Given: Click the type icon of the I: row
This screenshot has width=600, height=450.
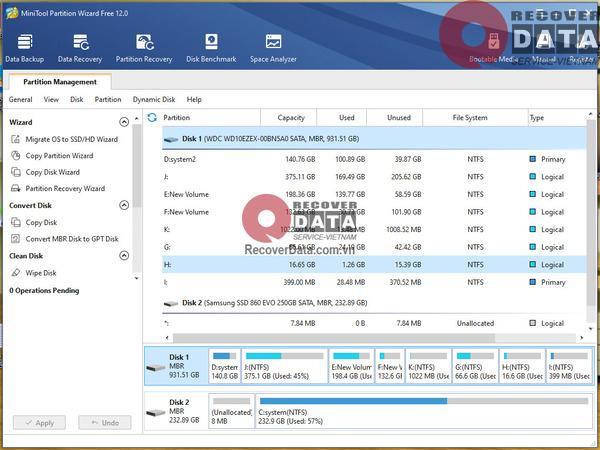Looking at the screenshot, I should click(532, 282).
